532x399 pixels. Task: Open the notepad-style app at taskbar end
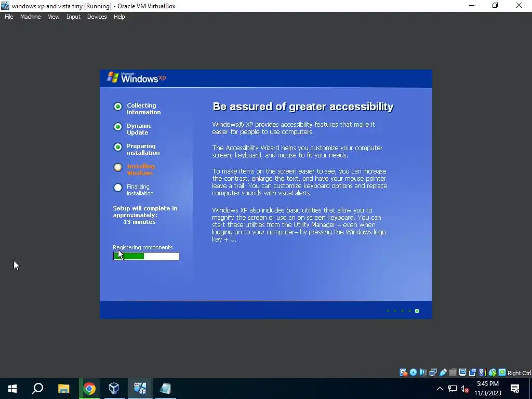(165, 389)
